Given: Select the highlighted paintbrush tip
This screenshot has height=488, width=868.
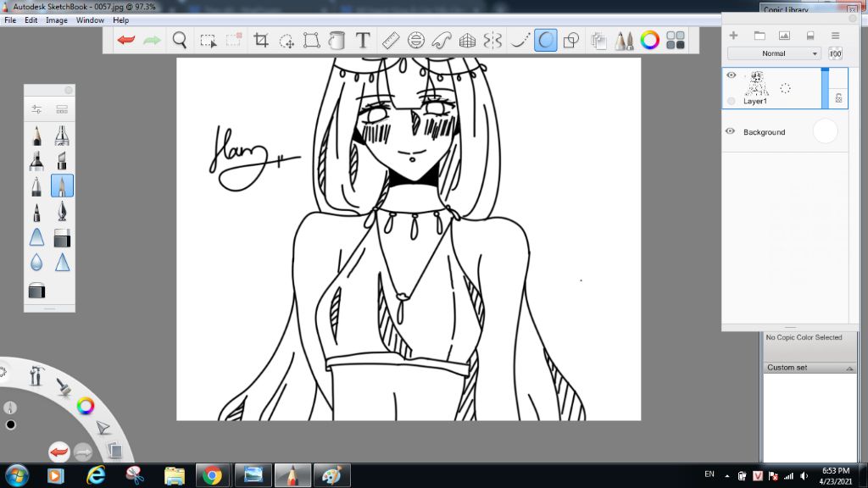Looking at the screenshot, I should (62, 186).
